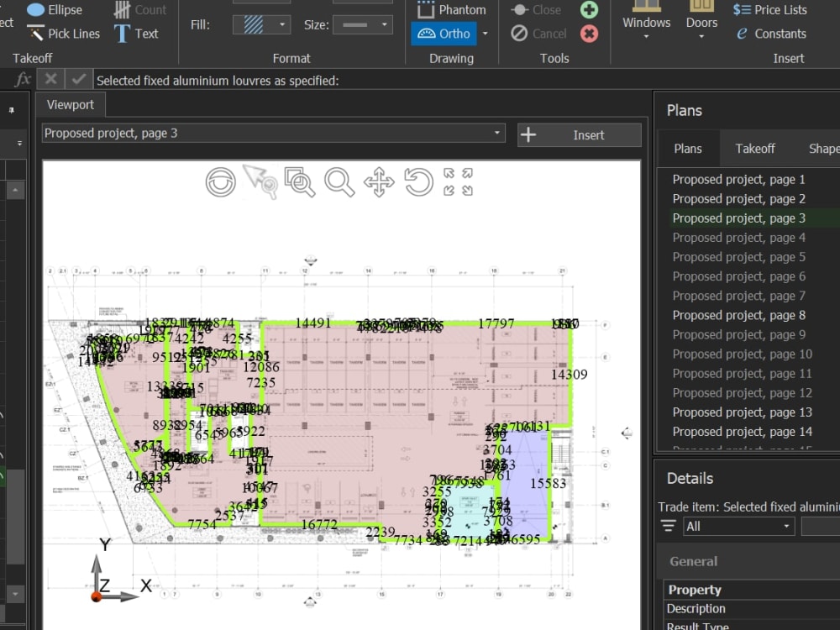The image size is (840, 630).
Task: Select Proposed project, page 14
Action: tap(742, 432)
